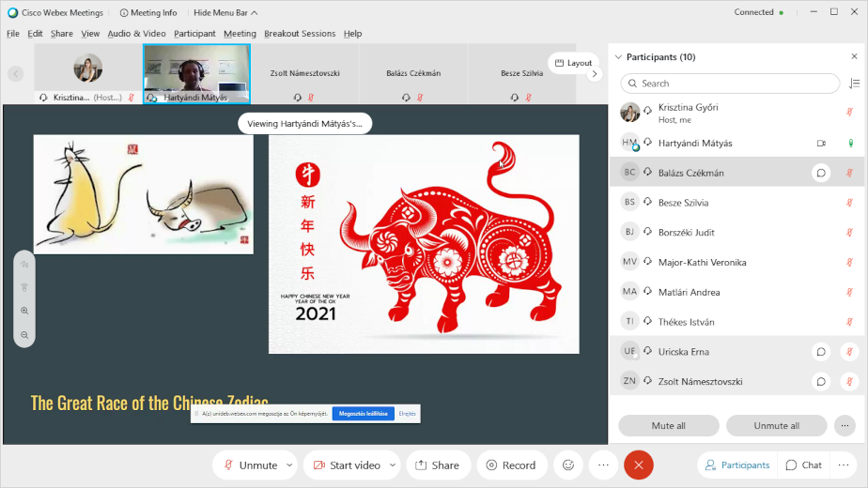Click the participants Search field
The width and height of the screenshot is (868, 488).
[x=730, y=84]
